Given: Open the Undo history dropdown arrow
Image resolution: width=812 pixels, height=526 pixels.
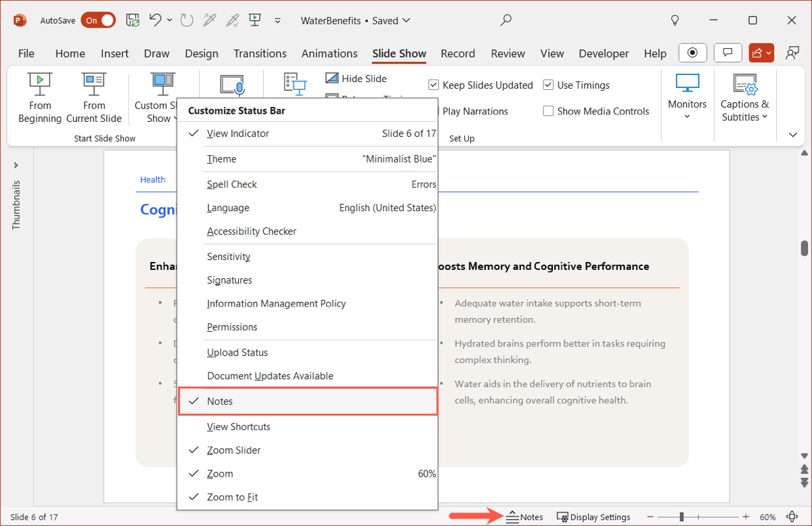Looking at the screenshot, I should tap(169, 20).
